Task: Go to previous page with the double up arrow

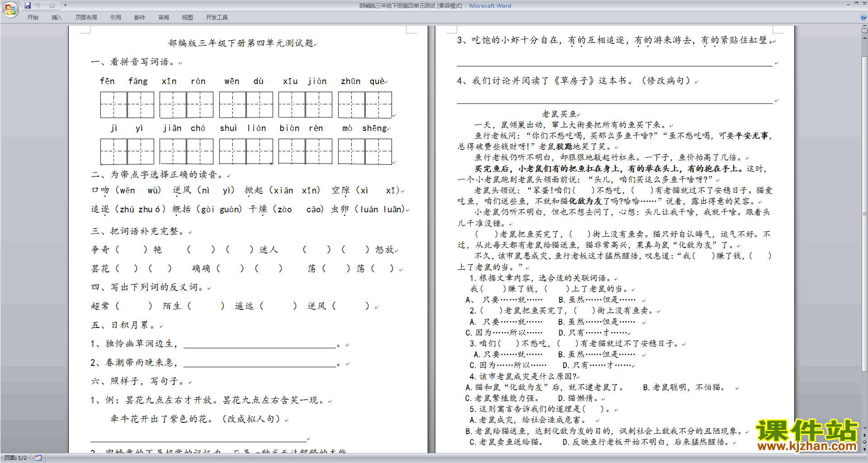Action: [865, 435]
